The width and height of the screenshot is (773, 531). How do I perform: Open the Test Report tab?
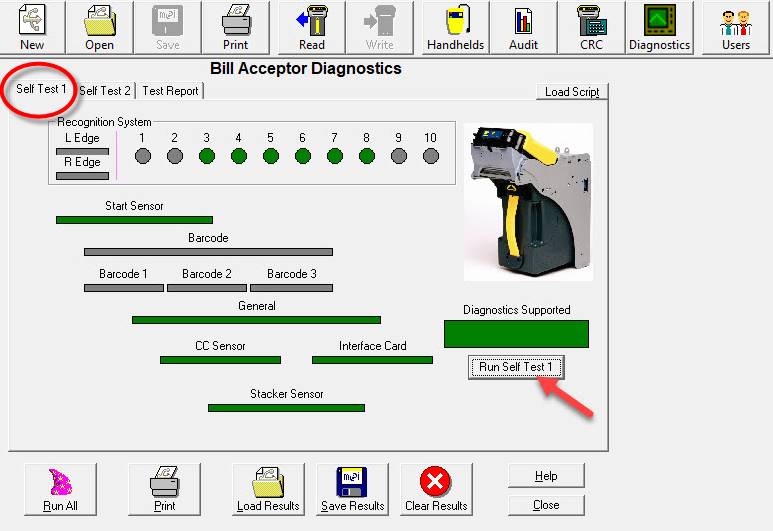tap(170, 91)
